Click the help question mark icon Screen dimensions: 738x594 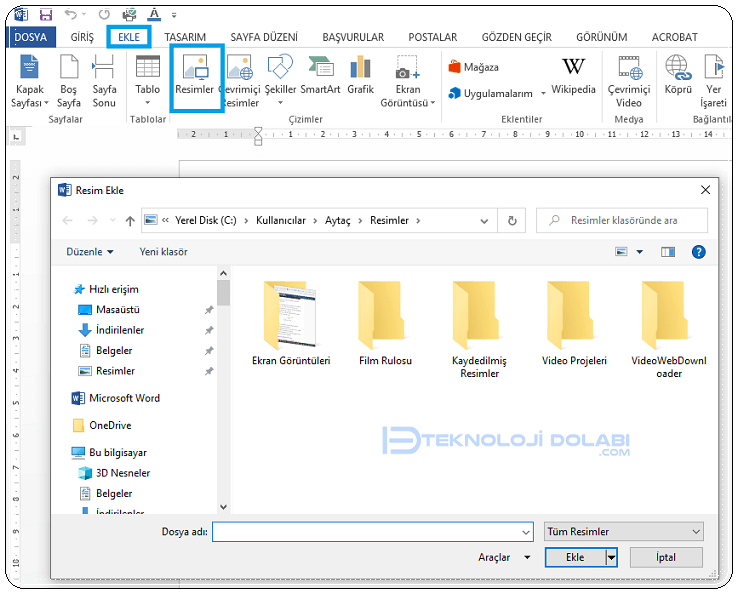point(699,252)
